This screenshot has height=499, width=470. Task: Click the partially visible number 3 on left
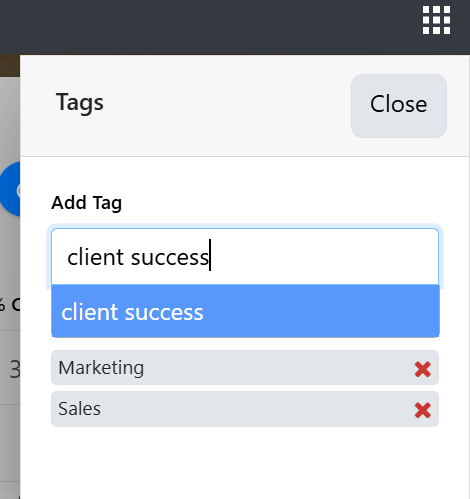point(15,369)
